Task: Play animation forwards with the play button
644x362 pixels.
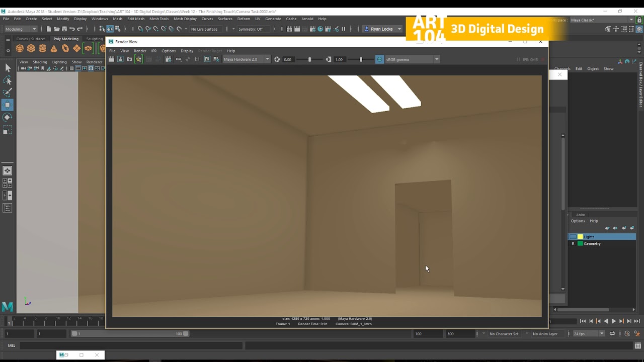Action: pyautogui.click(x=613, y=321)
